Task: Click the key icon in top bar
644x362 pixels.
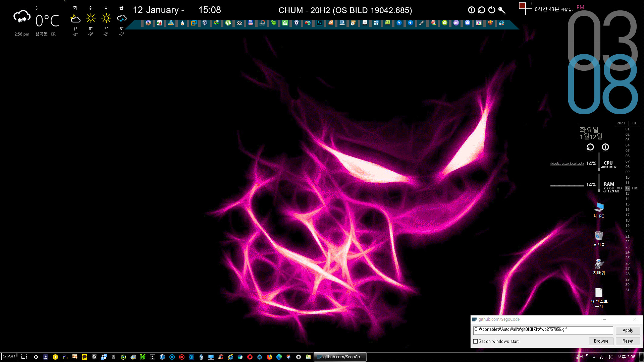Action: click(502, 10)
